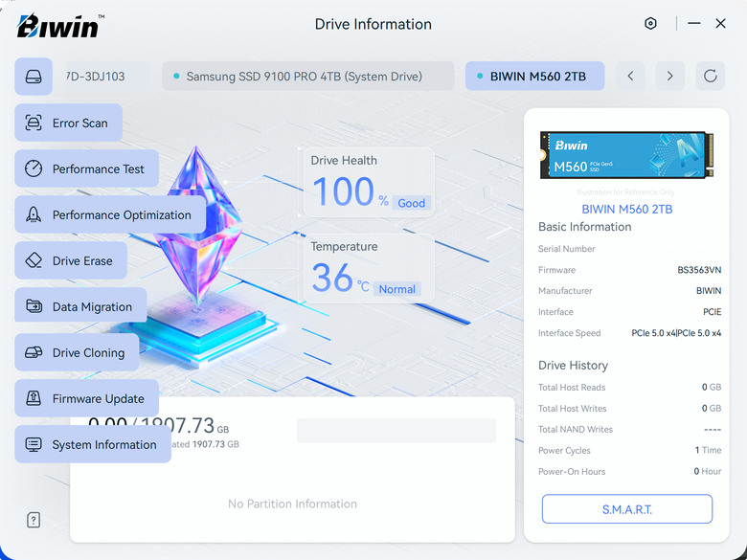
Task: Open Performance Optimization
Action: click(110, 214)
